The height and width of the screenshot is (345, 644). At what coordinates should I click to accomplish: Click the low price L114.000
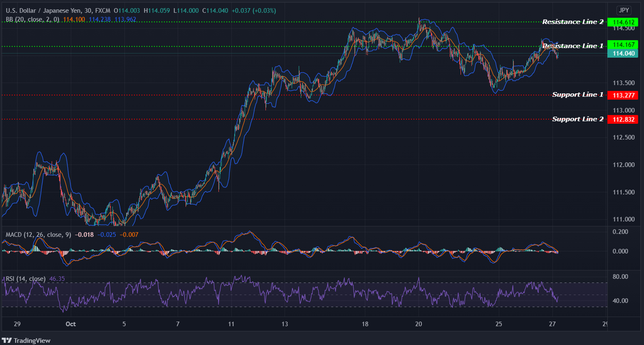(x=186, y=11)
